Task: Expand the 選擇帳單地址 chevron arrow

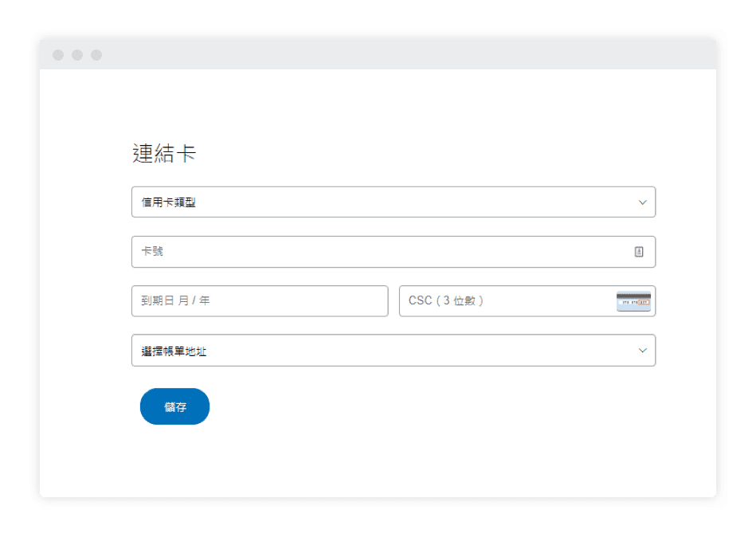Action: tap(643, 351)
